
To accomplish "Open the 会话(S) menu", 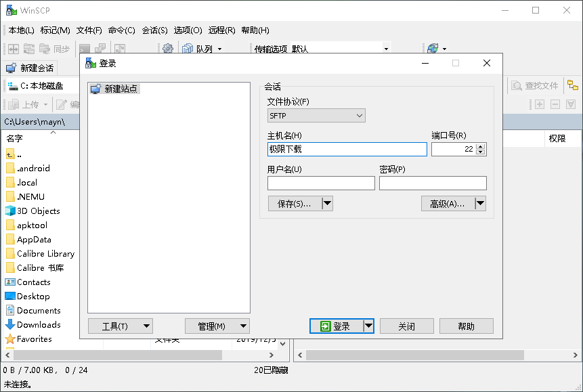I will (x=154, y=30).
